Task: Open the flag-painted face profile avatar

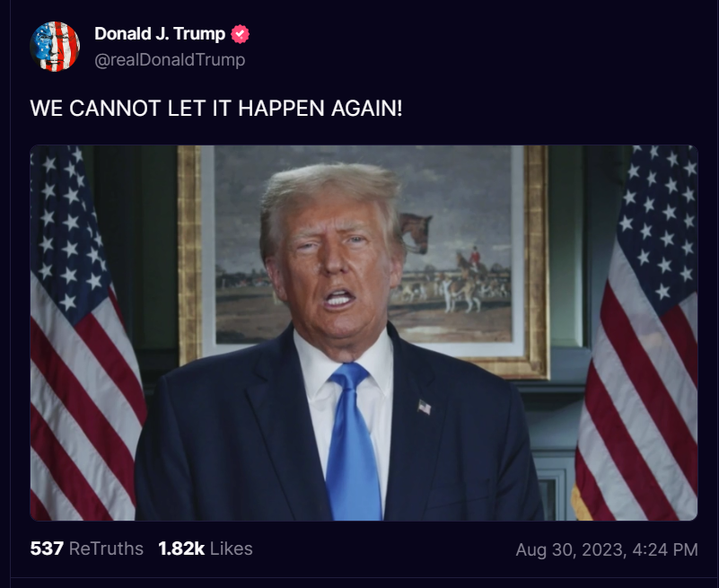Action: point(55,47)
